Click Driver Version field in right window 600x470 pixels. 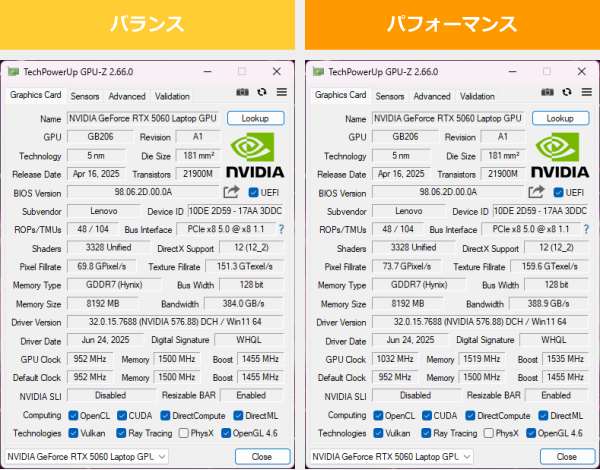pyautogui.click(x=480, y=322)
